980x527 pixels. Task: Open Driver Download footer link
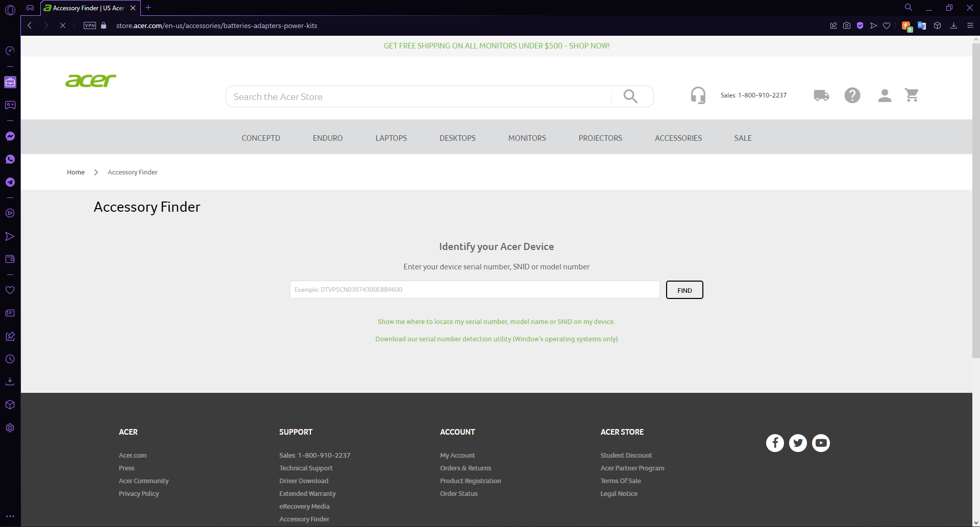[x=304, y=481]
